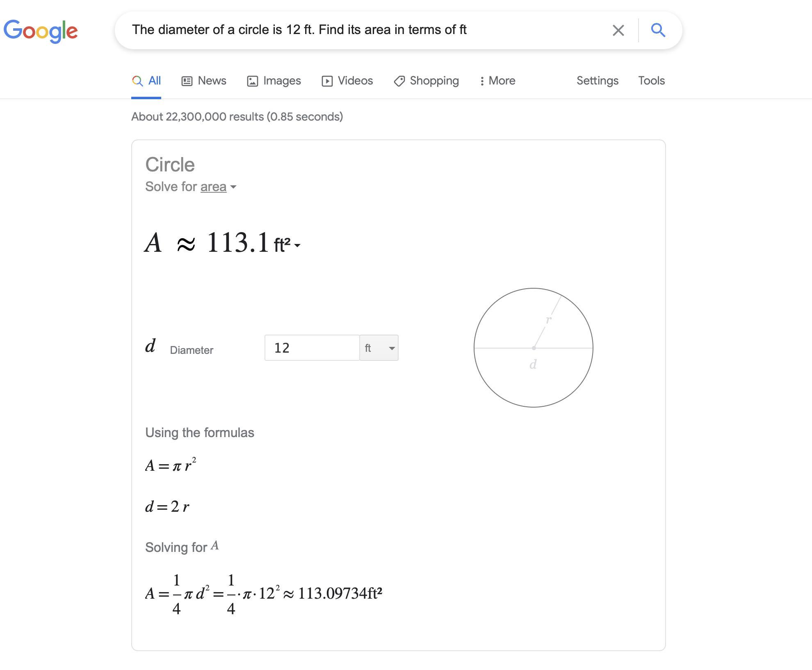Click the blue search magnifier icon
The height and width of the screenshot is (670, 812).
point(658,30)
